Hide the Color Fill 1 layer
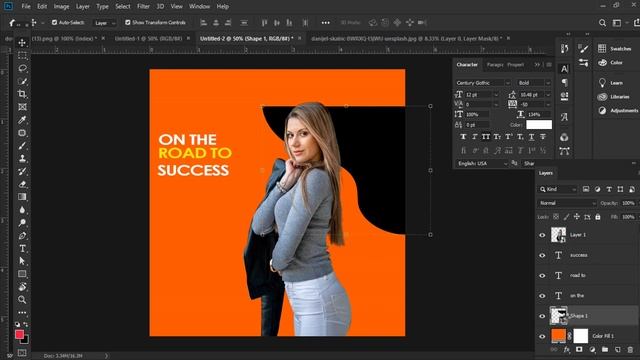The image size is (640, 360). [x=542, y=336]
